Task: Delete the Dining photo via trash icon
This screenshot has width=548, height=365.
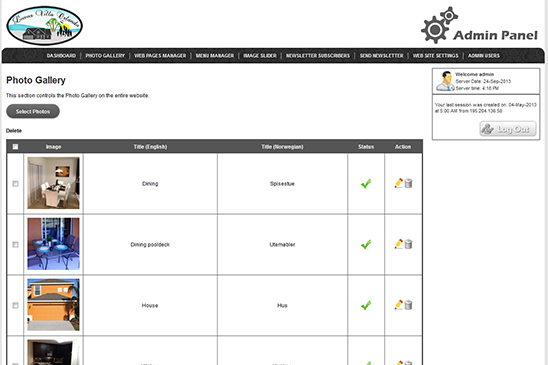Action: pos(408,183)
